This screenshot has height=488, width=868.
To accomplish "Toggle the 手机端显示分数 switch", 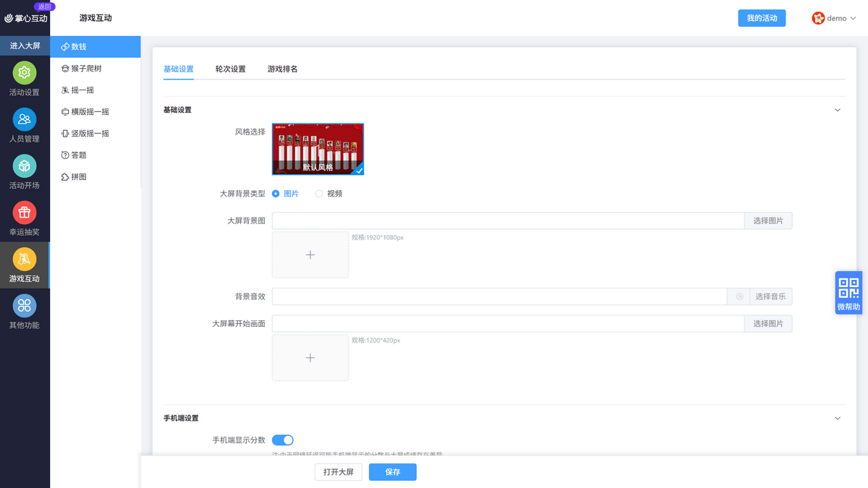I will tap(283, 440).
